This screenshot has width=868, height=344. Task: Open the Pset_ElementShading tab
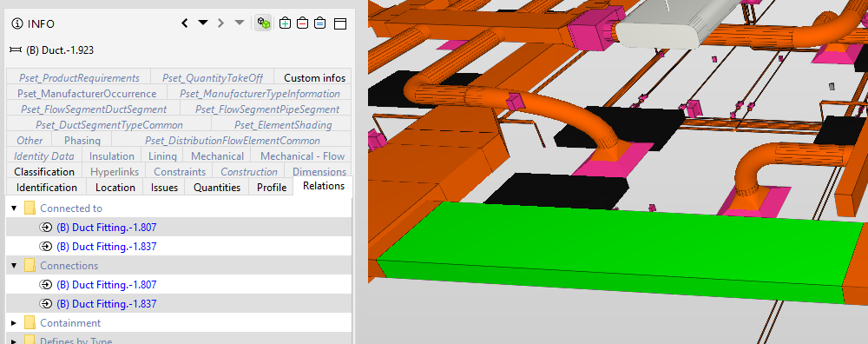point(282,124)
